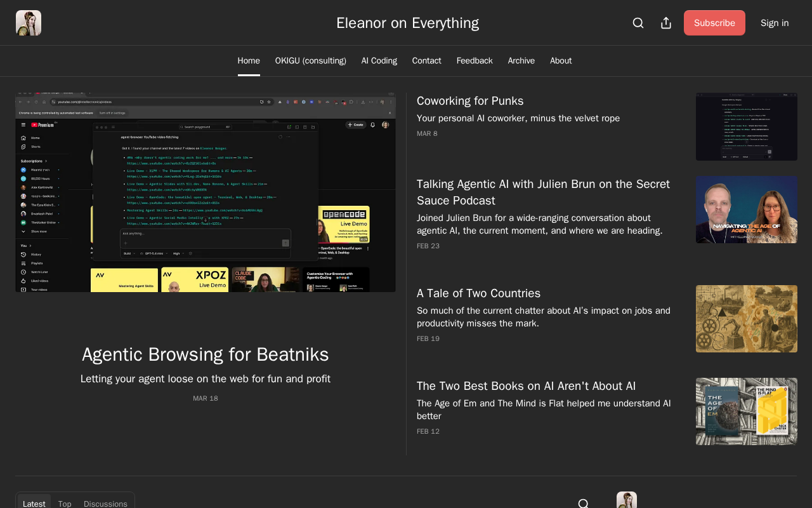Select the Home navigation tab

(x=249, y=61)
